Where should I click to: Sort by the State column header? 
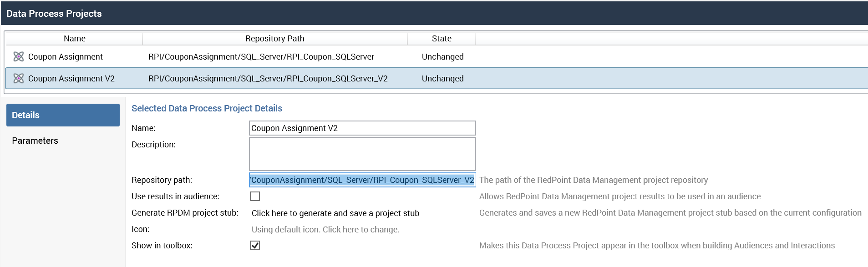[x=442, y=39]
